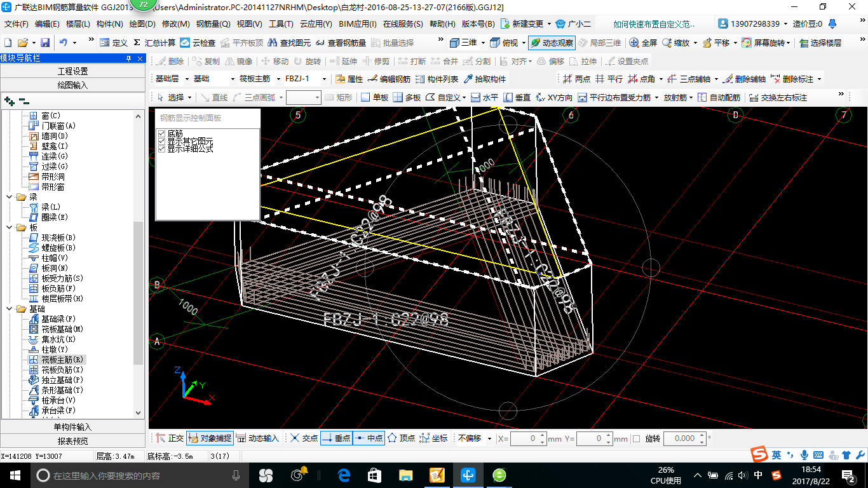The image size is (868, 488).
Task: Open Microsoft Edge from the taskbar
Action: click(344, 475)
